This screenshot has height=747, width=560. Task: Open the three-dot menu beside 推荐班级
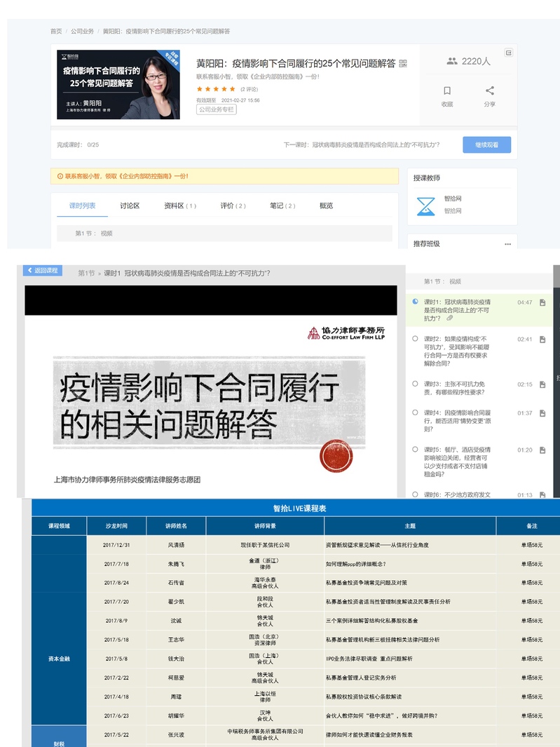507,244
